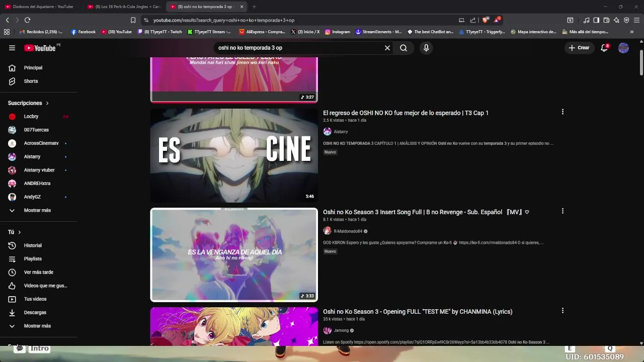Screen dimensions: 644x362
Task: Go to the YouTube logo home
Action: pyautogui.click(x=40, y=48)
